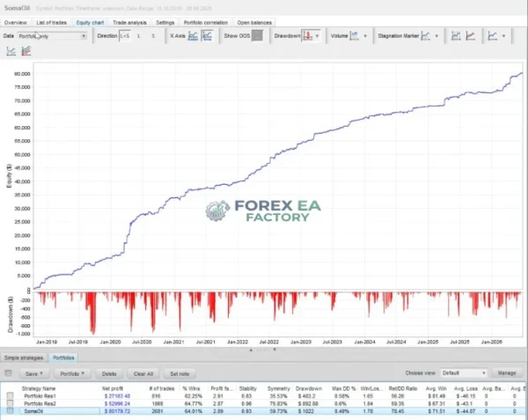This screenshot has height=420, width=528.
Task: Expand the Stagnation Marker dropdown arrow
Action: coord(436,36)
